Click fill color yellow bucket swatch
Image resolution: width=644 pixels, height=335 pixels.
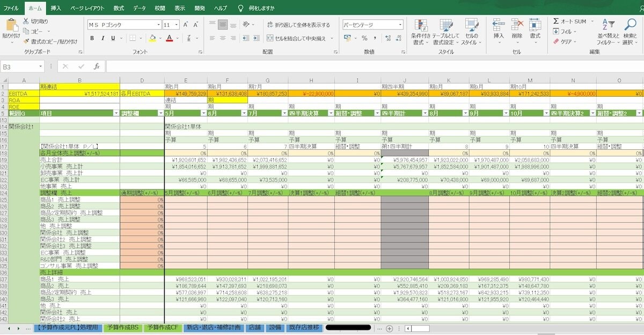[x=152, y=38]
